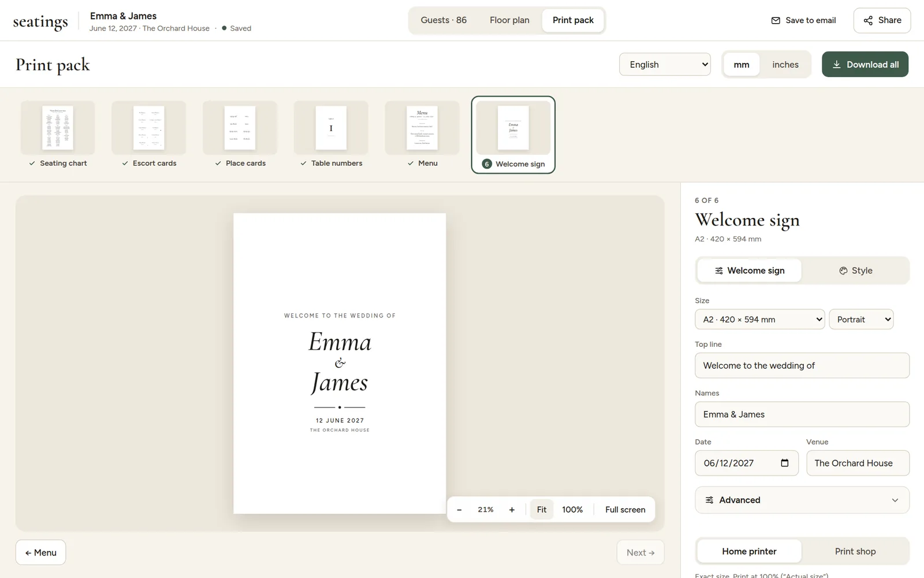The image size is (924, 578).
Task: Select Home printer option
Action: 749,551
